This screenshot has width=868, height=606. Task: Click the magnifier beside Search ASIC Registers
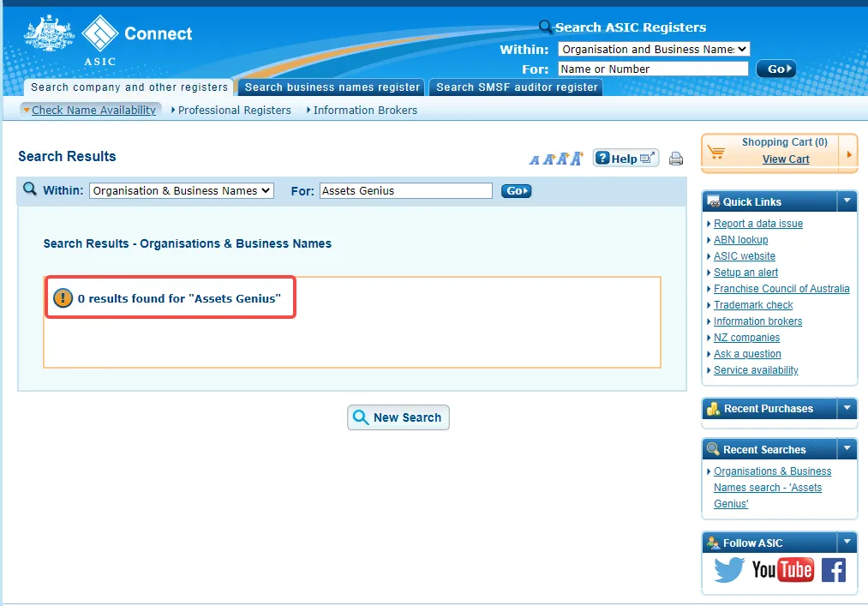[545, 26]
